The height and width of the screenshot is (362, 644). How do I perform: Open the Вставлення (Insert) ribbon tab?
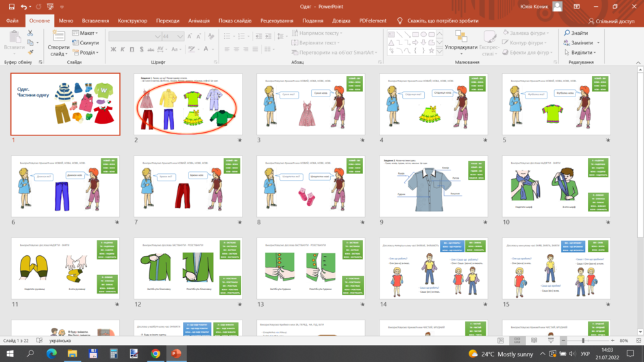[95, 21]
